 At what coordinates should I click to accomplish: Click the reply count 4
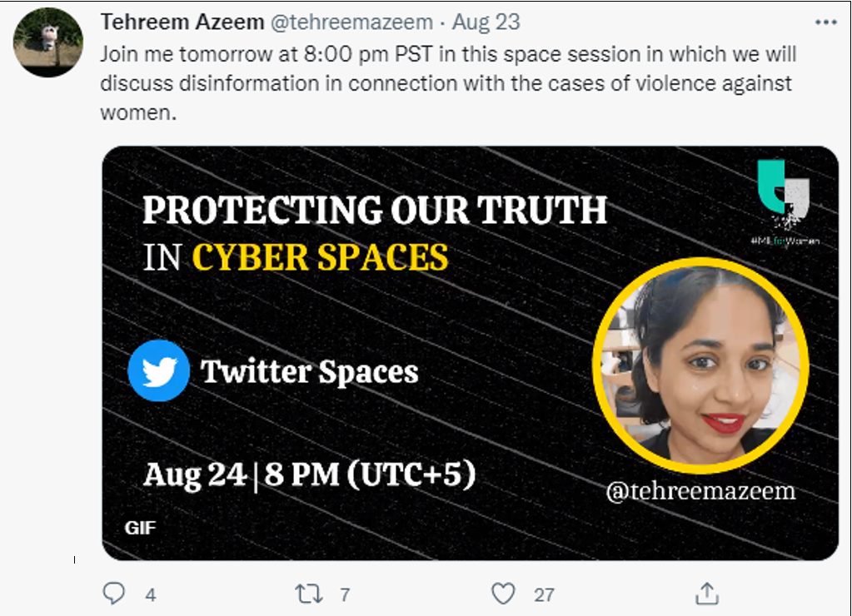coord(150,594)
